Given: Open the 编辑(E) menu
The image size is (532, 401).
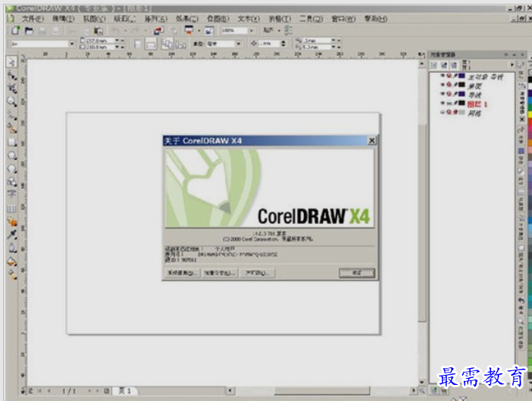Looking at the screenshot, I should pos(63,19).
